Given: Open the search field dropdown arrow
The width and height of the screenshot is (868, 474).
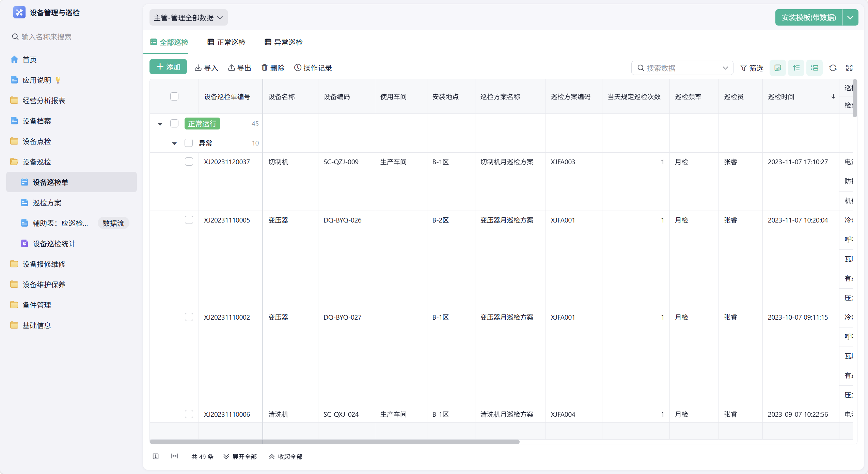Looking at the screenshot, I should 725,68.
